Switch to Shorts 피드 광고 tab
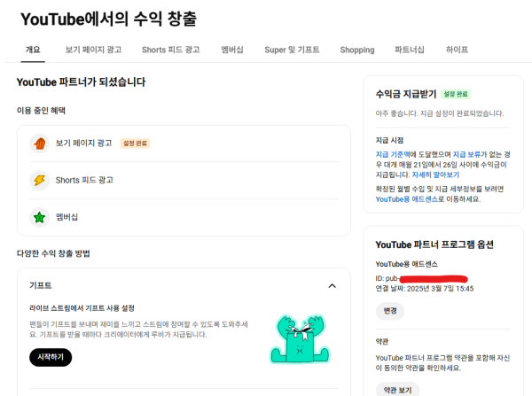Viewport: 532px width, 396px height. coord(170,50)
